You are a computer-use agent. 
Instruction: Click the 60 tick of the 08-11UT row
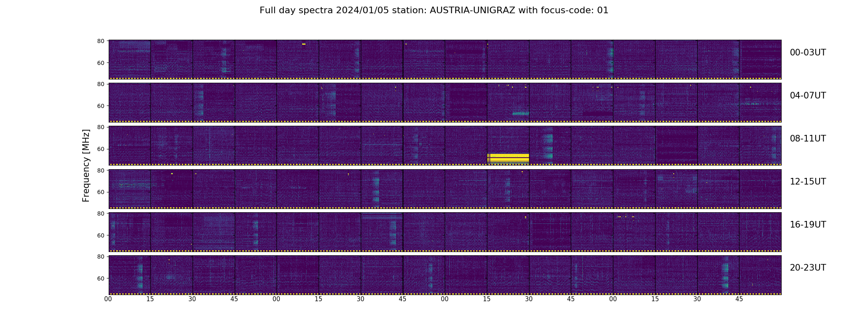(x=100, y=149)
